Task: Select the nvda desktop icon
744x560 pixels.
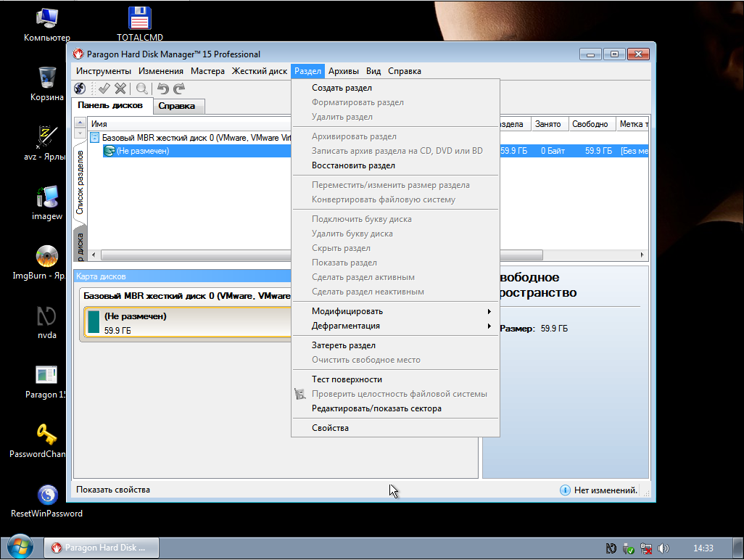Action: [47, 322]
